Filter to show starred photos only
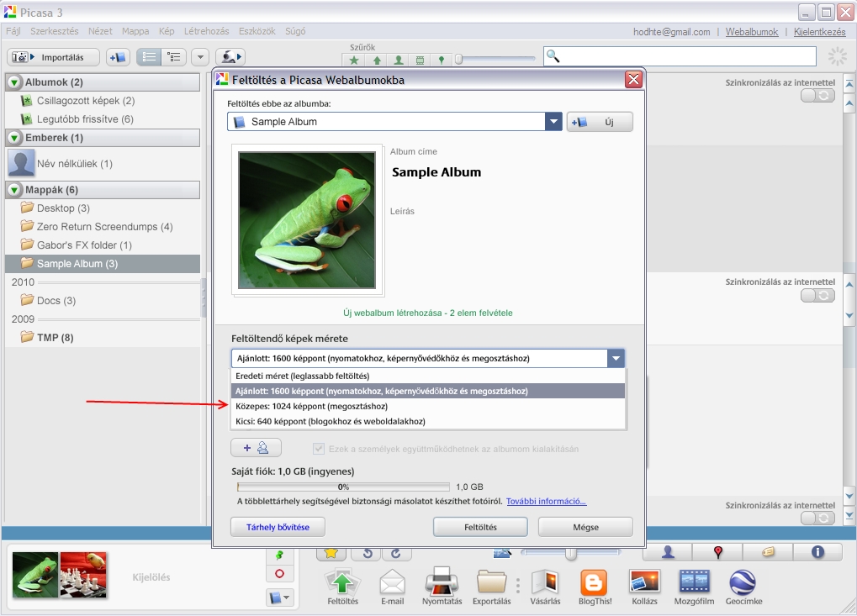 354,60
